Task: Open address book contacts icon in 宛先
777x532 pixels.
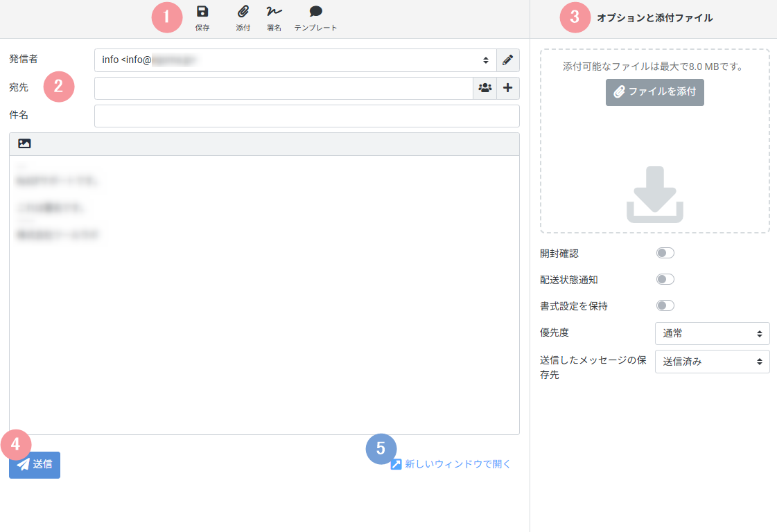Action: point(484,88)
